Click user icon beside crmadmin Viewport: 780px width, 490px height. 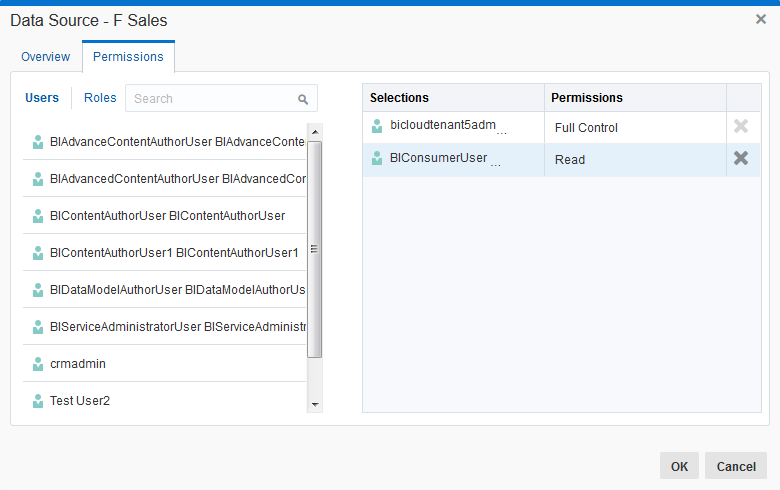[38, 364]
